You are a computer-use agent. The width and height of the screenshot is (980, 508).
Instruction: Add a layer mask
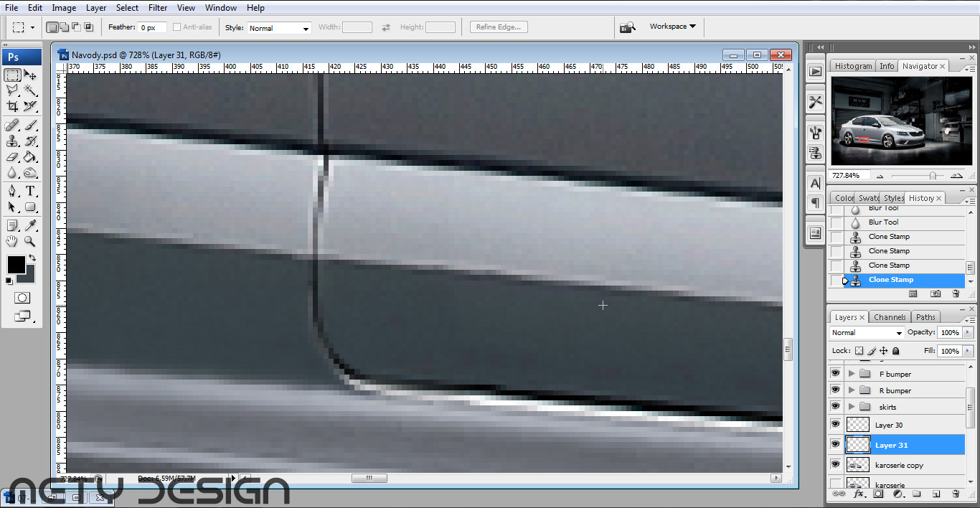(x=878, y=494)
